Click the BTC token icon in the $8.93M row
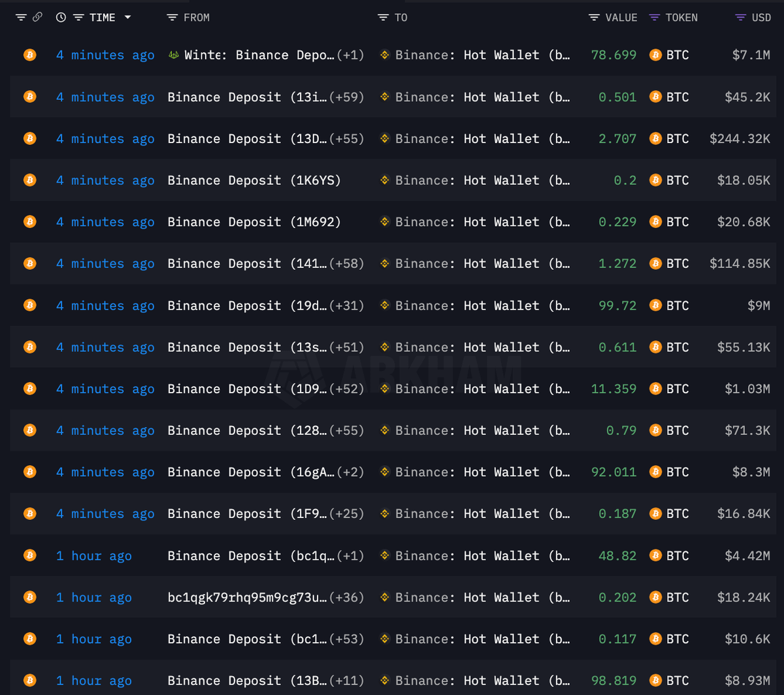The image size is (784, 695). pos(655,681)
